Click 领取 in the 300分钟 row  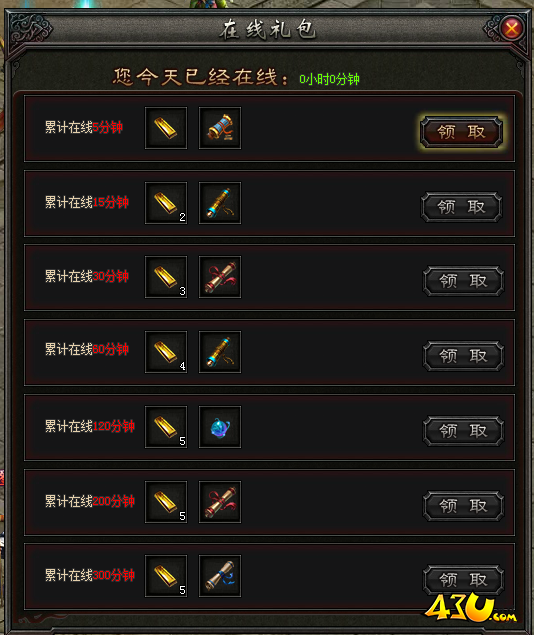coord(463,580)
